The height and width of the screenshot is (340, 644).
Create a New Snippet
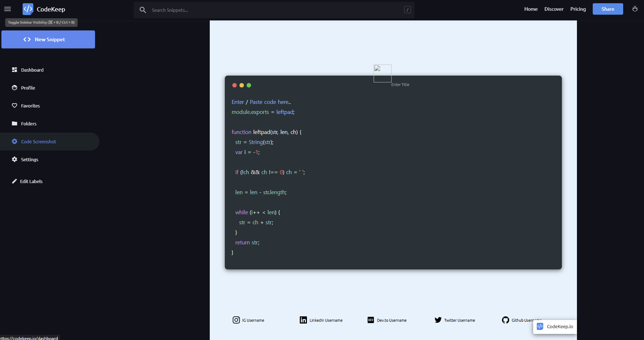click(x=48, y=39)
